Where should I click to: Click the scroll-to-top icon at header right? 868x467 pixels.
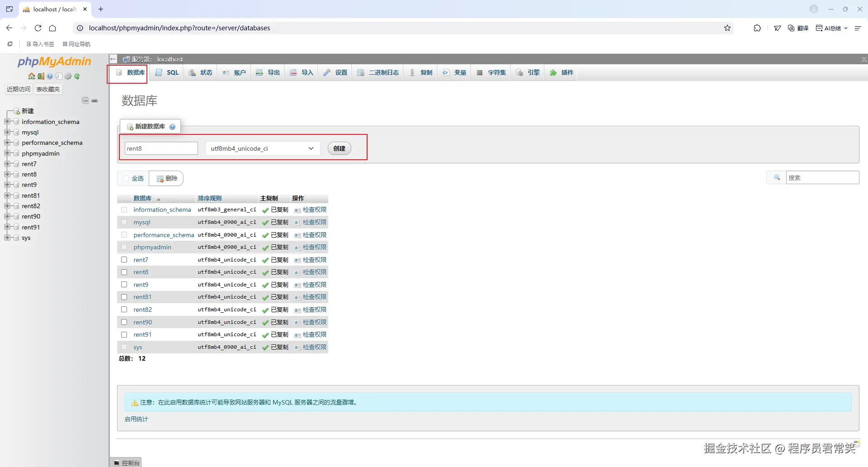[863, 59]
